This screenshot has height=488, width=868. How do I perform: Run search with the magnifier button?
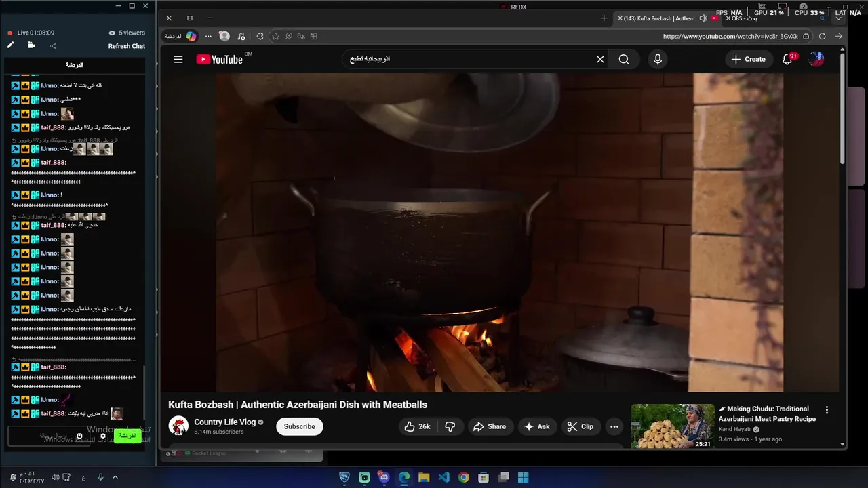coord(624,60)
